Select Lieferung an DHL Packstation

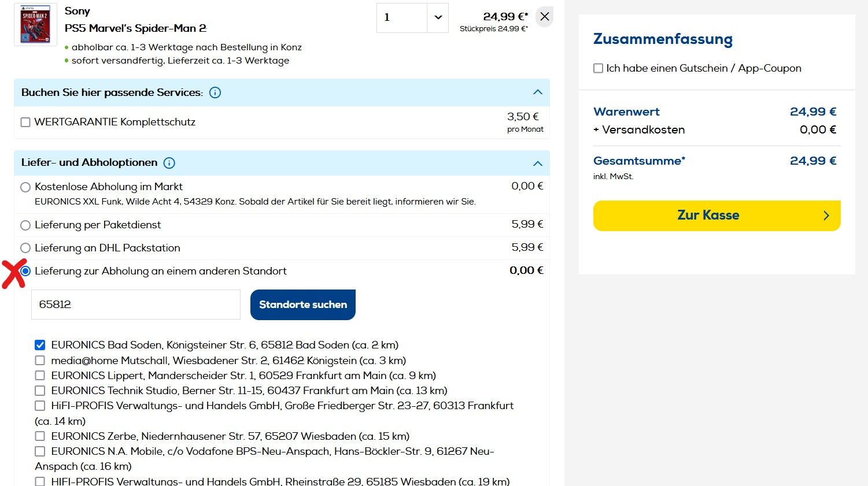[x=25, y=248]
